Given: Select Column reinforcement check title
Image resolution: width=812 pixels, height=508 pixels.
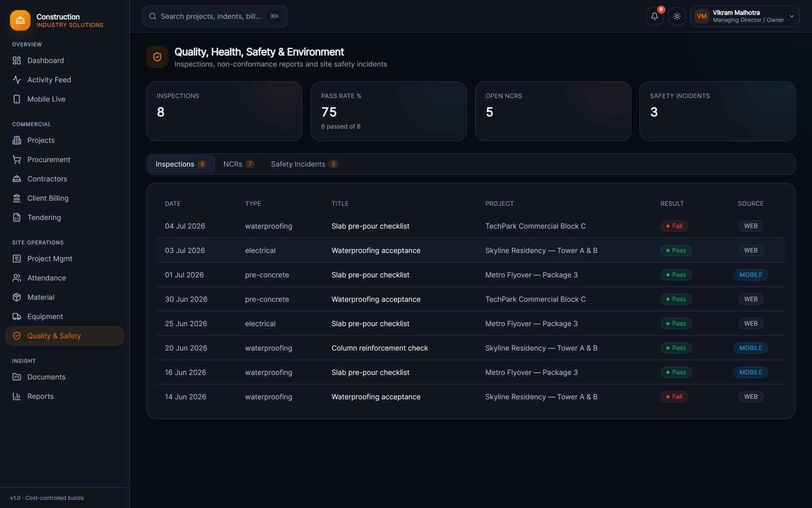Looking at the screenshot, I should point(380,348).
